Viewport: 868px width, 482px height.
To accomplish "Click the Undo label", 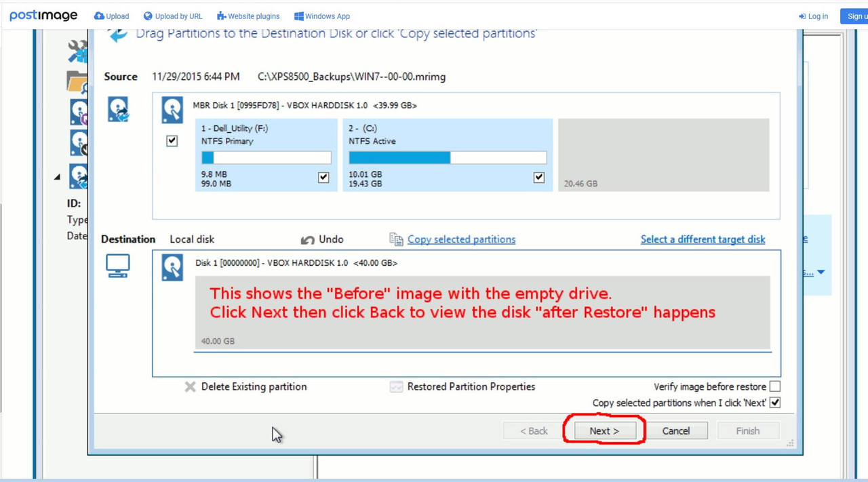I will (x=331, y=239).
